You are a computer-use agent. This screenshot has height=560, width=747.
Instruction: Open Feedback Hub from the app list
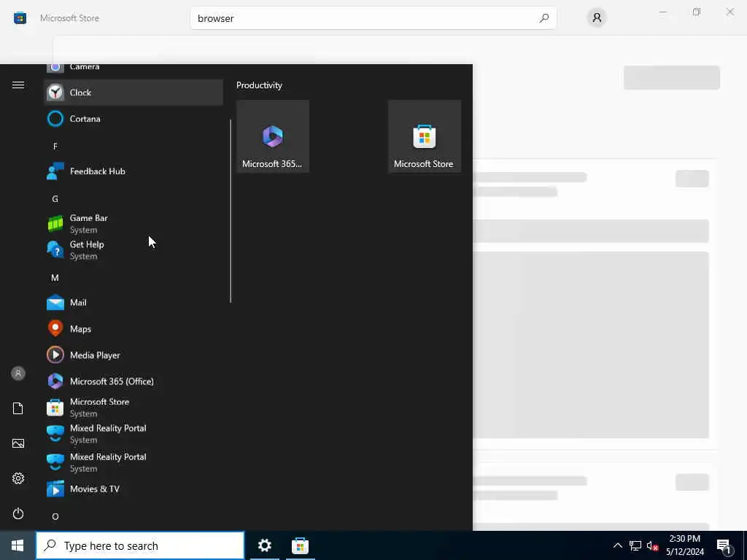click(133, 171)
